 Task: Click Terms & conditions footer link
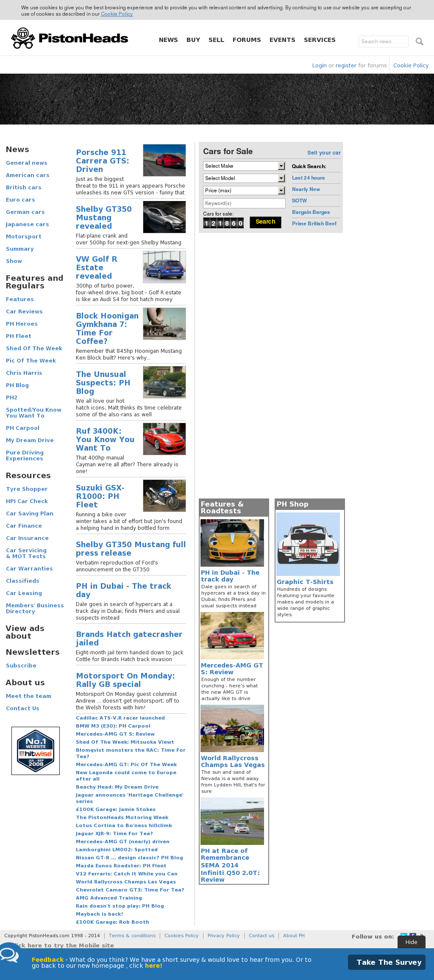[x=132, y=936]
